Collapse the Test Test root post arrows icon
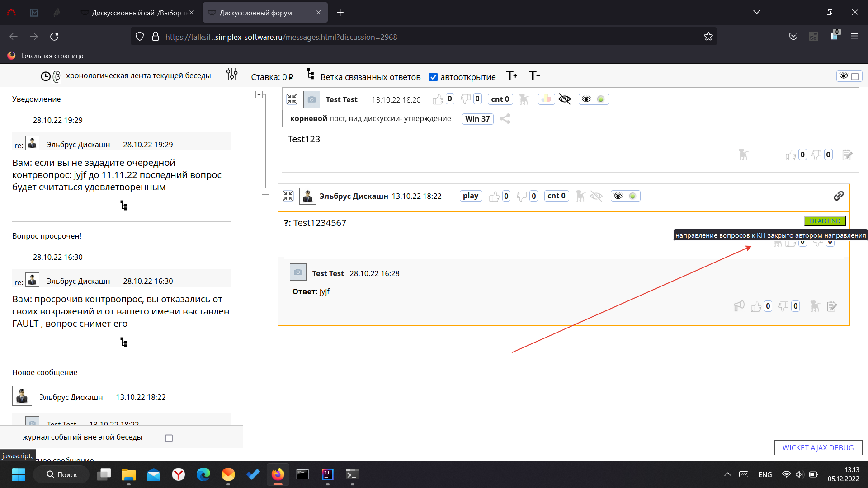The height and width of the screenshot is (488, 868). (x=292, y=99)
